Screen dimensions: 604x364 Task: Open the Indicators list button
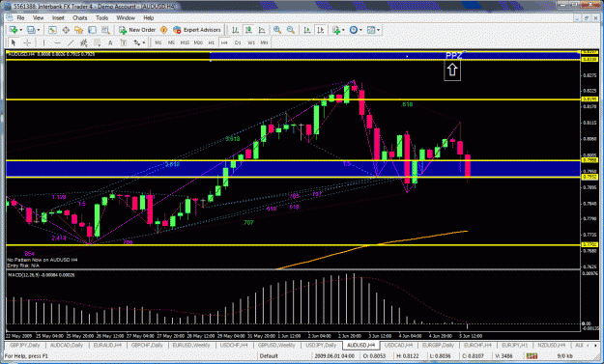pyautogui.click(x=336, y=30)
